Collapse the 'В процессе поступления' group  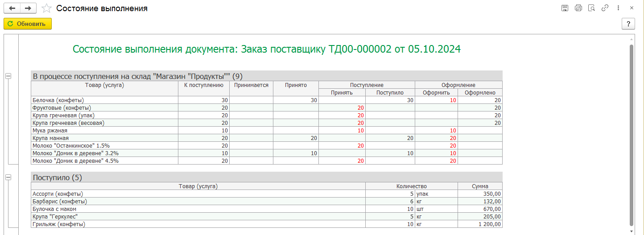(x=8, y=76)
